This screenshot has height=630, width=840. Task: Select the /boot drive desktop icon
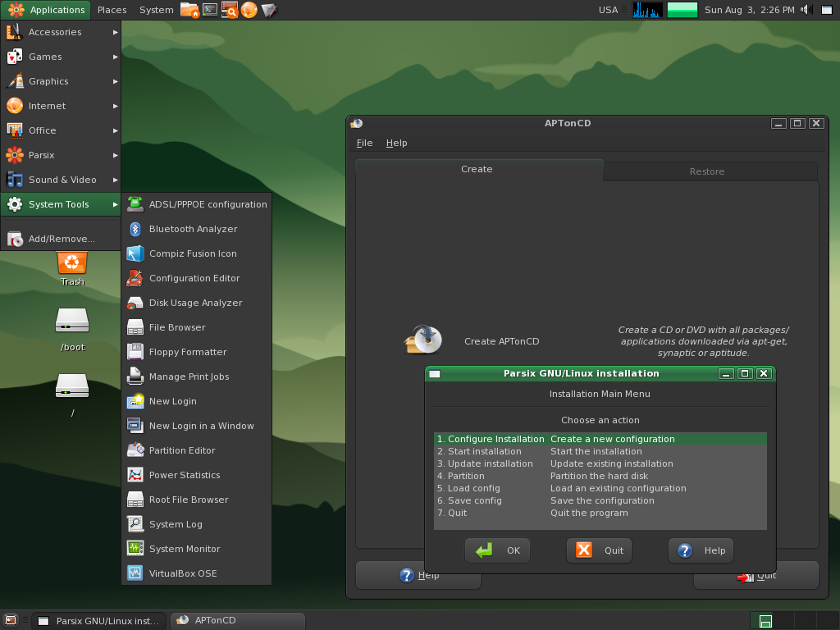pos(72,330)
